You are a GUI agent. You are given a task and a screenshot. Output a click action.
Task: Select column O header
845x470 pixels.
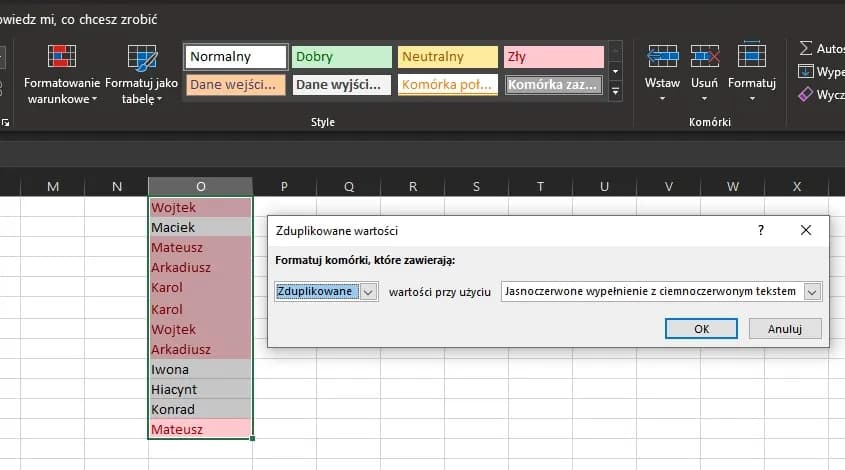click(201, 186)
